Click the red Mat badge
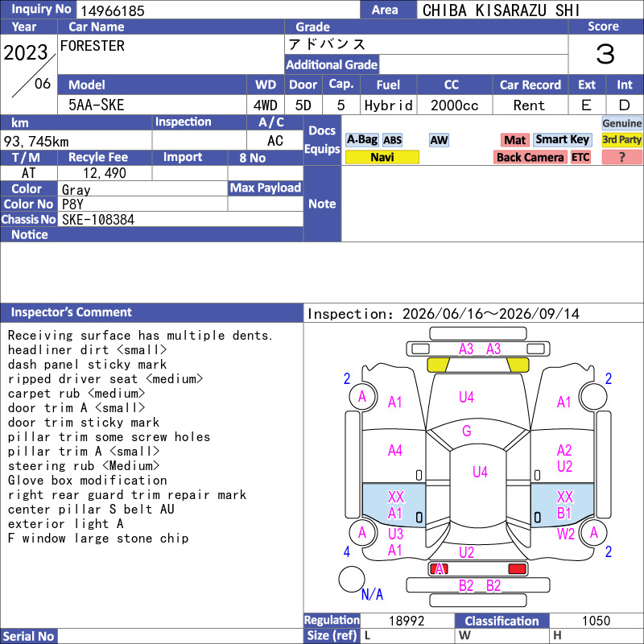Viewport: 644px width, 644px height. [x=514, y=140]
